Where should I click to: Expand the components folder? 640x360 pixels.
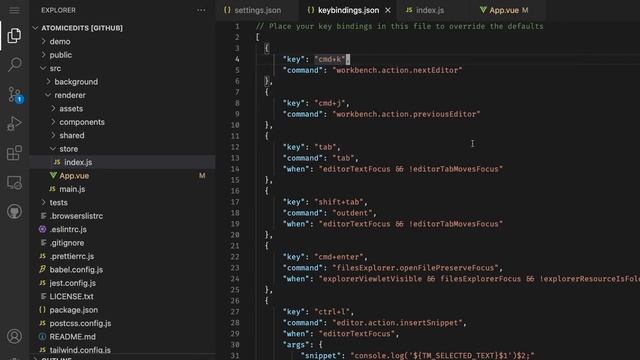click(53, 122)
